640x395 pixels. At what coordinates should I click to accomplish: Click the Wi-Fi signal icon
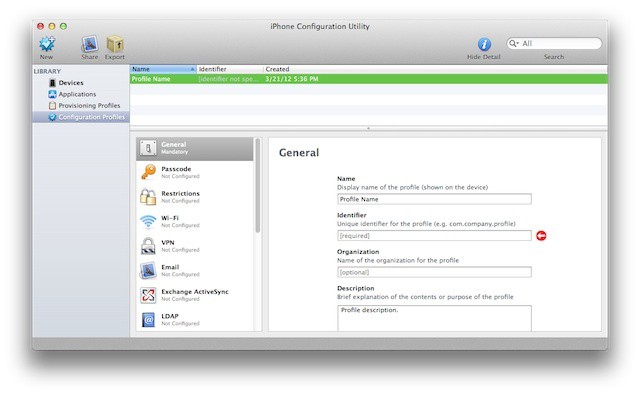click(x=148, y=222)
